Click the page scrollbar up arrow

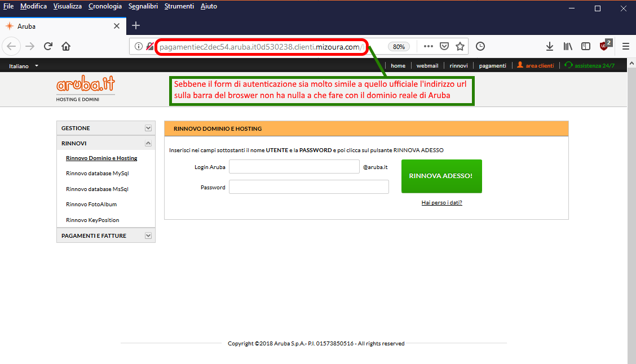coord(631,63)
